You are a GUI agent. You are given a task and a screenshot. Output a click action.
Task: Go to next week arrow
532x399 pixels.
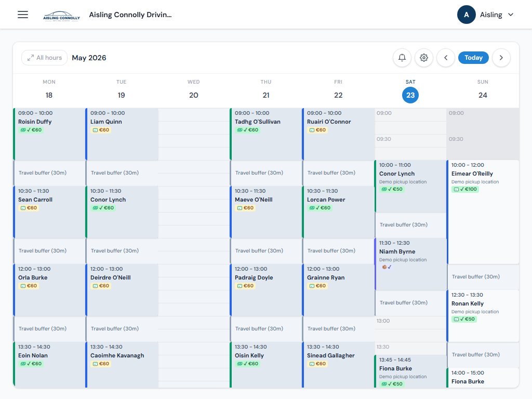coord(501,58)
